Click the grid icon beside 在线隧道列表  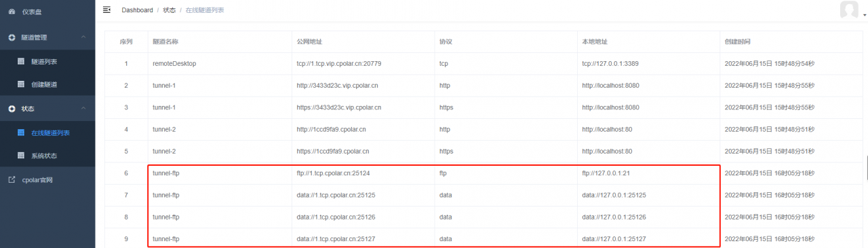tap(21, 132)
